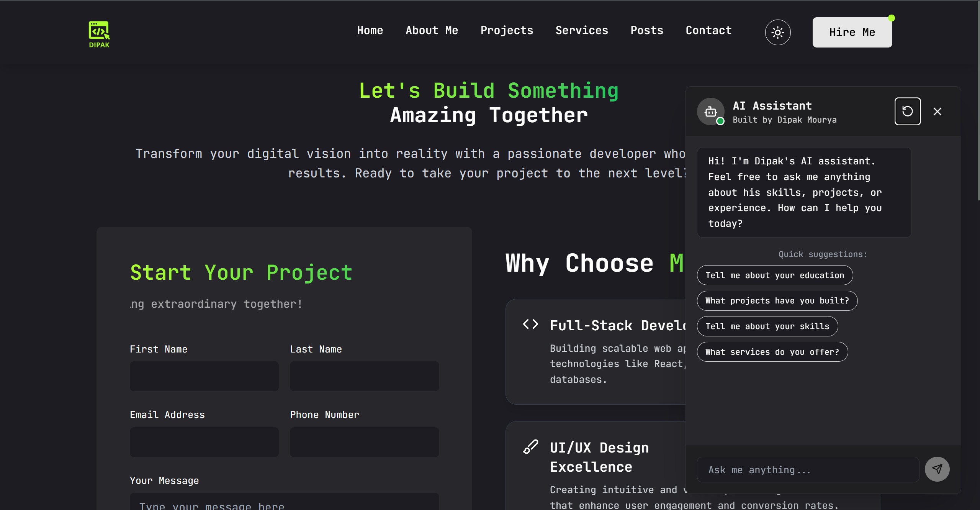Close the AI Assistant panel
Image resolution: width=980 pixels, height=510 pixels.
(x=937, y=111)
